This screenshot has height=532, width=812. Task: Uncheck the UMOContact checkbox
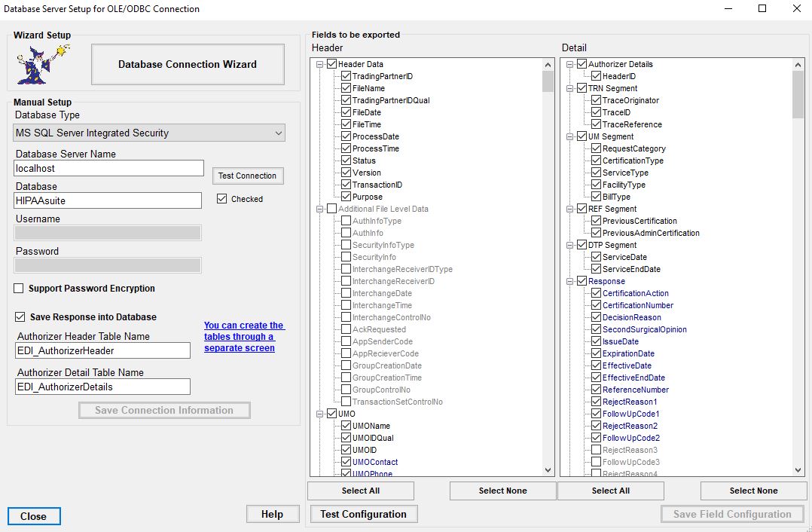point(346,462)
